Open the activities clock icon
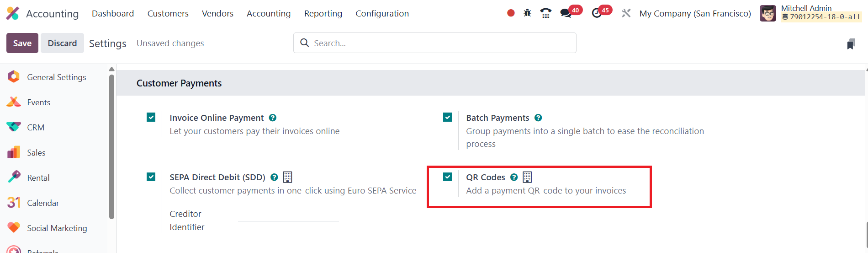 (597, 13)
